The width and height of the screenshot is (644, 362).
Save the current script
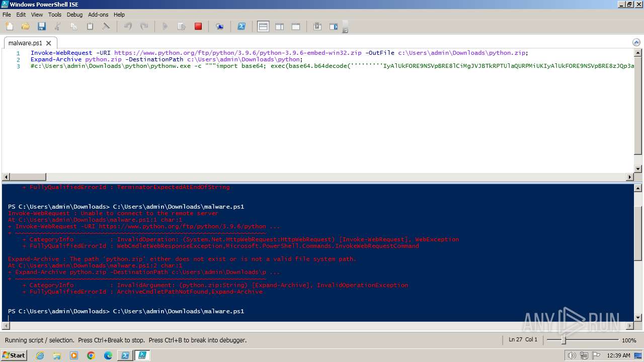tap(41, 26)
